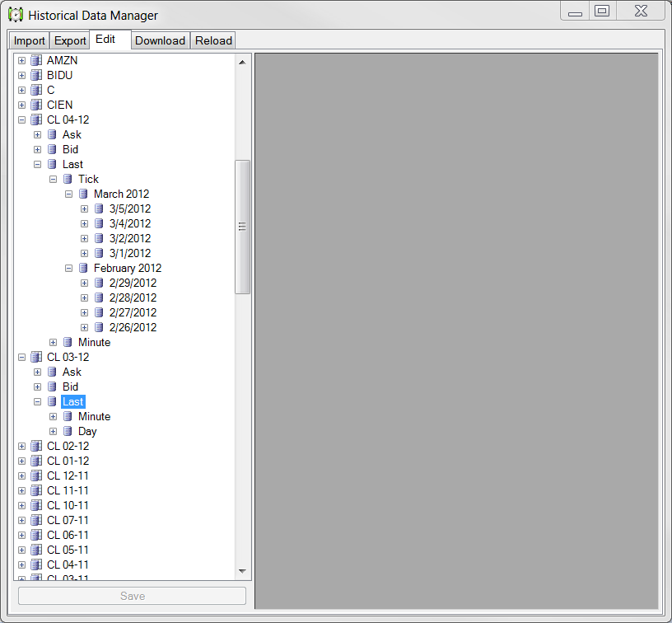The width and height of the screenshot is (672, 623).
Task: Collapse the selected Last node
Action: pyautogui.click(x=37, y=402)
